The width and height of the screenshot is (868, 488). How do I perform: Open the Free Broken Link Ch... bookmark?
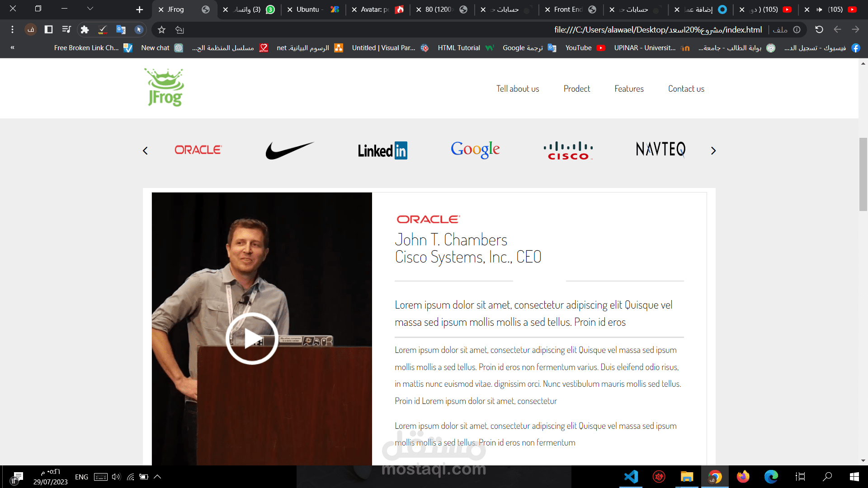point(93,48)
